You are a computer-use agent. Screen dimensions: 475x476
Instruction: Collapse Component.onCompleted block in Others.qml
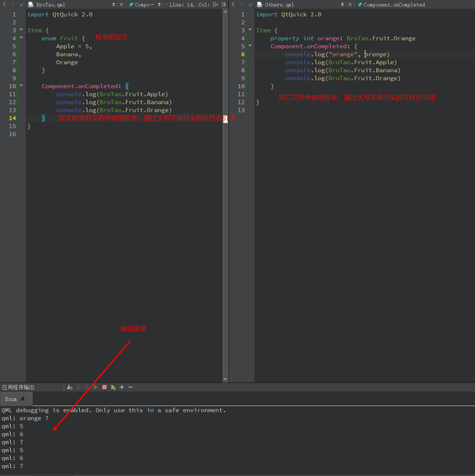[x=250, y=45]
